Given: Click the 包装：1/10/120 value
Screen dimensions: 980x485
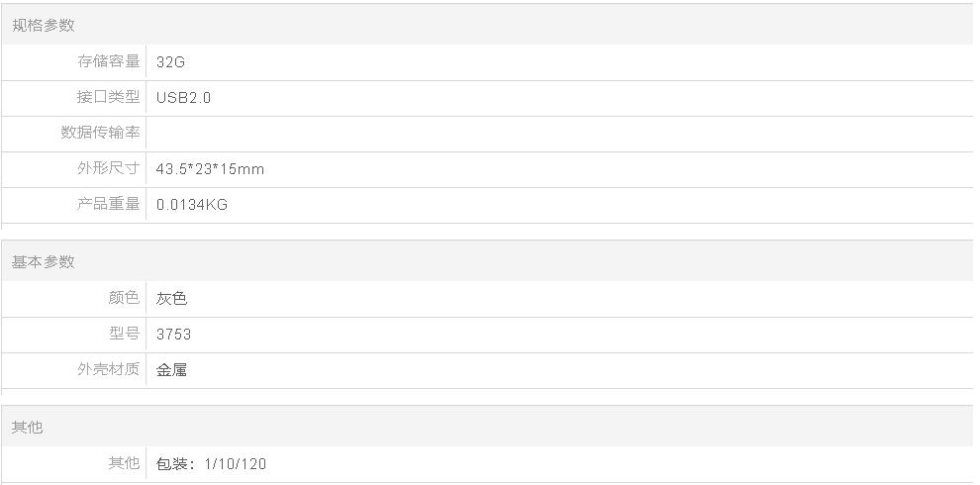Looking at the screenshot, I should click(x=211, y=464).
